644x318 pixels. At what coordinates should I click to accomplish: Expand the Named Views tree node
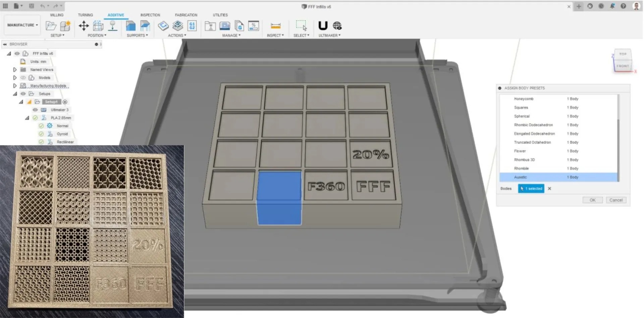(15, 70)
